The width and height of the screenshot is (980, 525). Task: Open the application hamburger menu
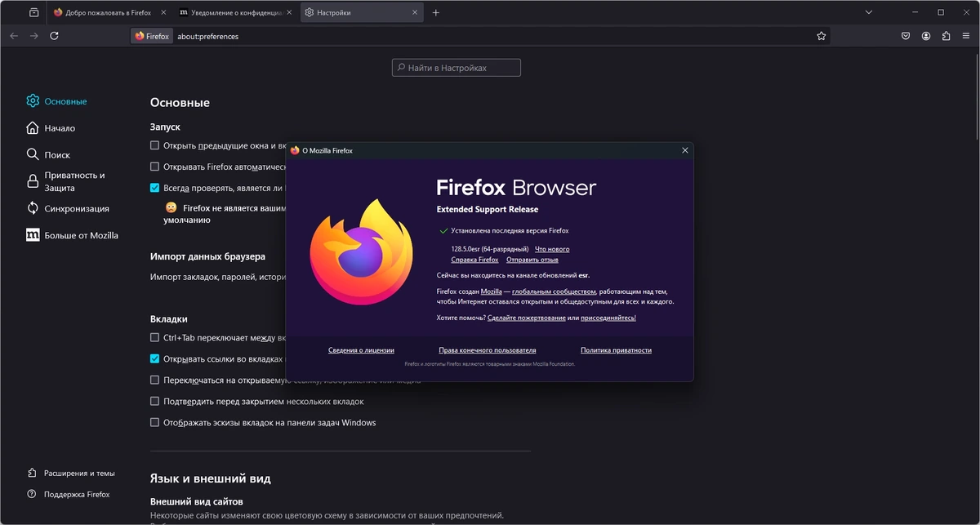click(966, 36)
